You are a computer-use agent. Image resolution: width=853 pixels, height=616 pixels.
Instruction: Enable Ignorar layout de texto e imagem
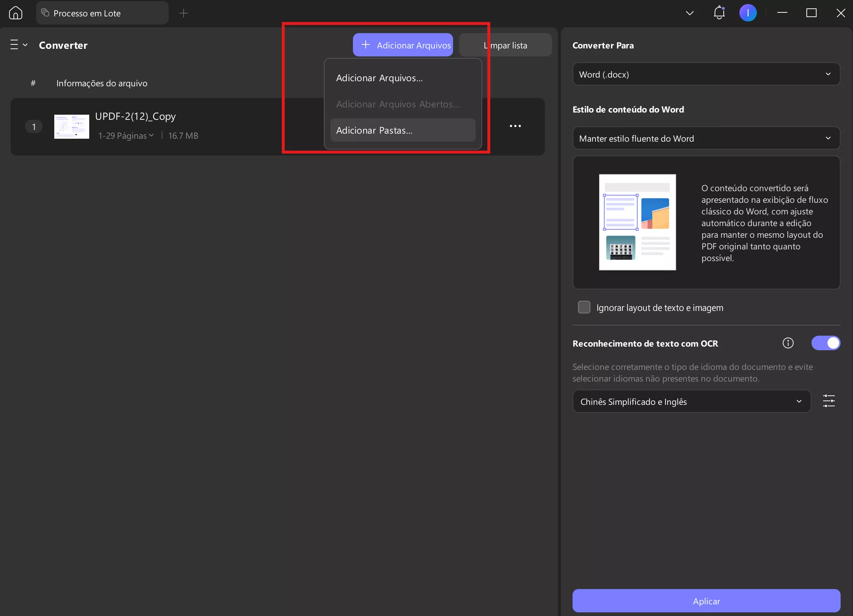pos(584,307)
